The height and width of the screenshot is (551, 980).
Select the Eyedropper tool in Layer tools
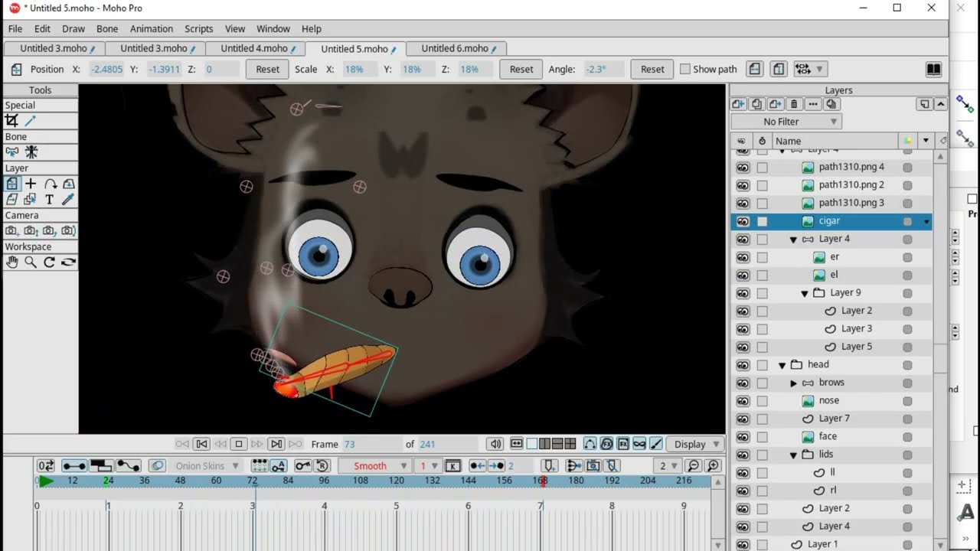[x=68, y=200]
